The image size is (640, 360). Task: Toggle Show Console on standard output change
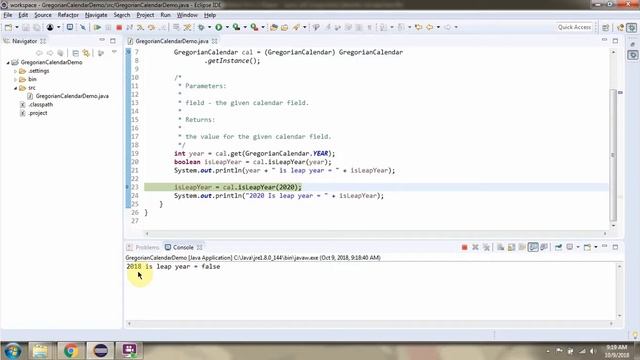(533, 247)
